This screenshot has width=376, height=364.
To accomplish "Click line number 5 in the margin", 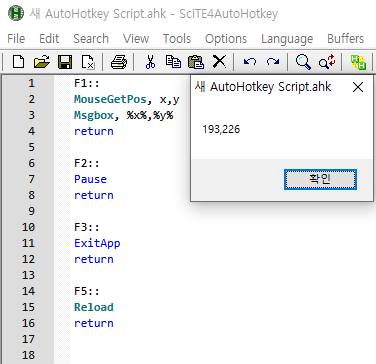I will [x=31, y=147].
